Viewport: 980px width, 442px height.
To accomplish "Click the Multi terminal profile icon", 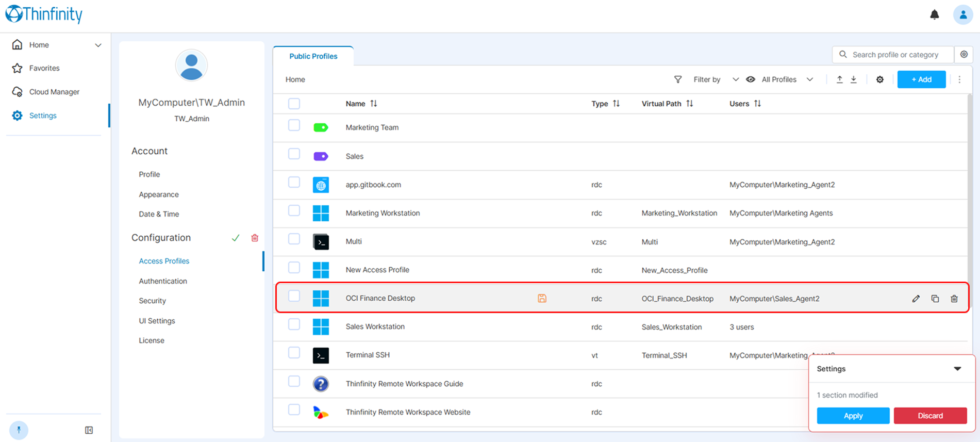I will click(321, 241).
